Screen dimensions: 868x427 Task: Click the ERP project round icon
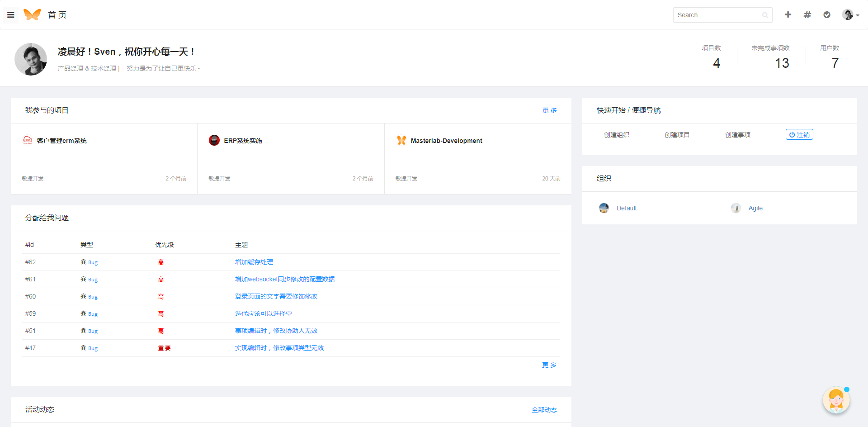214,140
